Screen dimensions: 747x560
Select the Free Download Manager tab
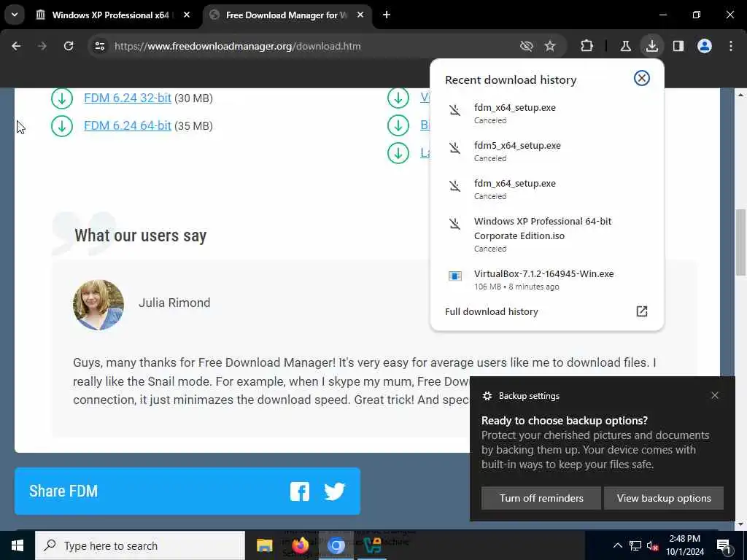tap(286, 15)
